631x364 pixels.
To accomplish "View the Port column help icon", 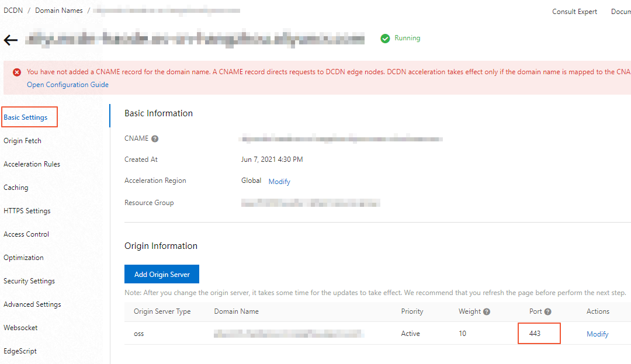I will point(547,311).
